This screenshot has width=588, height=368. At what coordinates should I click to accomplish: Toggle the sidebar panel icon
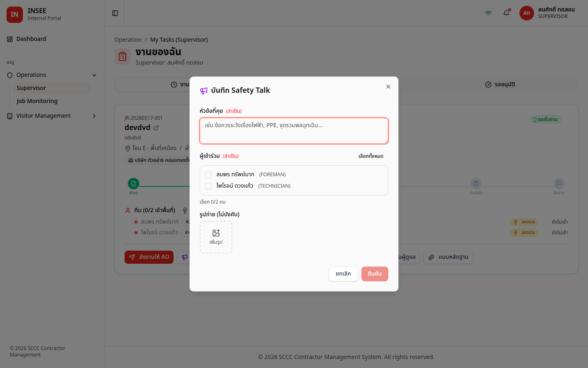click(x=115, y=13)
